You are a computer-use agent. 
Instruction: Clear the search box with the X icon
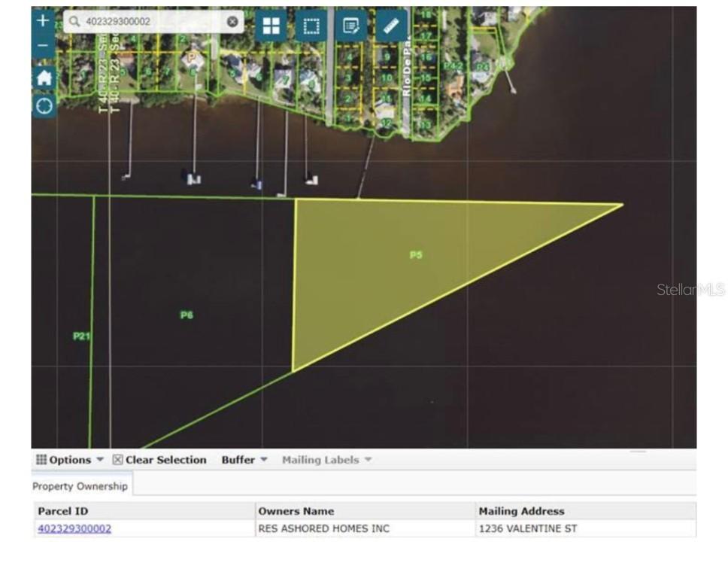pos(232,22)
